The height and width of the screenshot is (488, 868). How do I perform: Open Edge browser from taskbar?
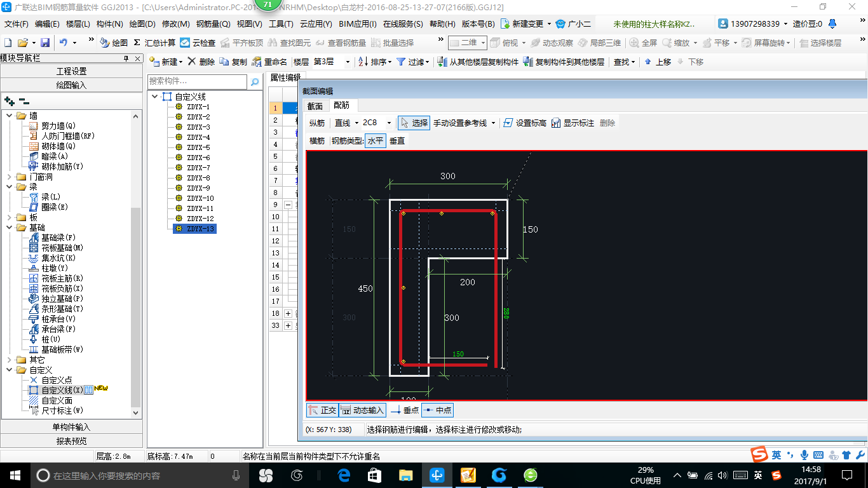[344, 475]
